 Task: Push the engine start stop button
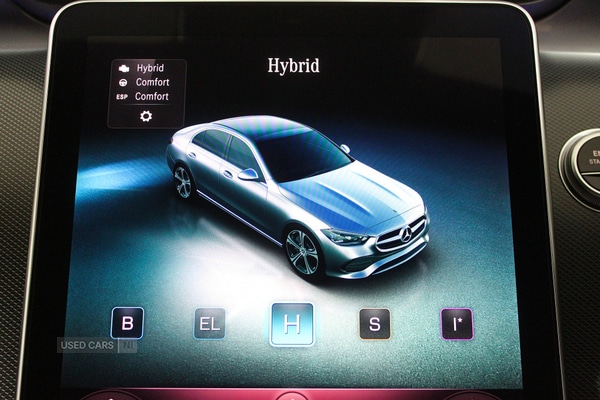pyautogui.click(x=585, y=170)
